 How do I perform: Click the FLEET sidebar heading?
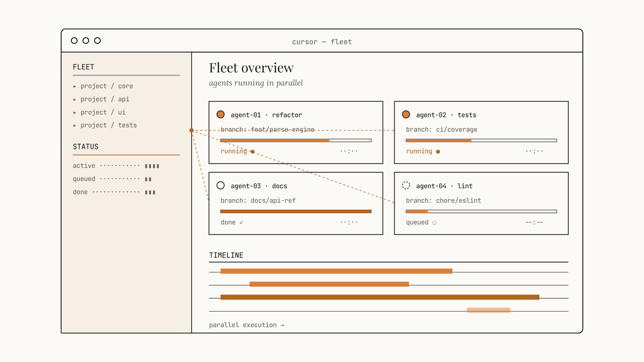pyautogui.click(x=84, y=68)
